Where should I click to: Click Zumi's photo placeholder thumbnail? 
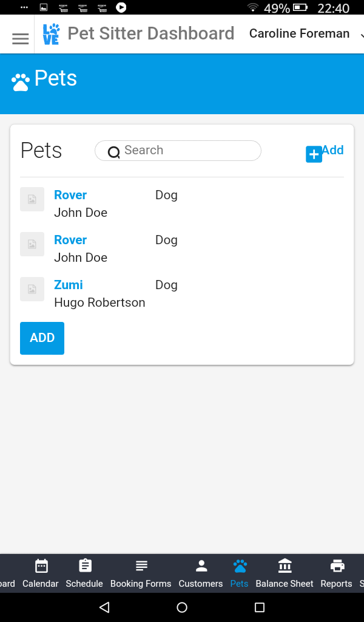point(32,289)
